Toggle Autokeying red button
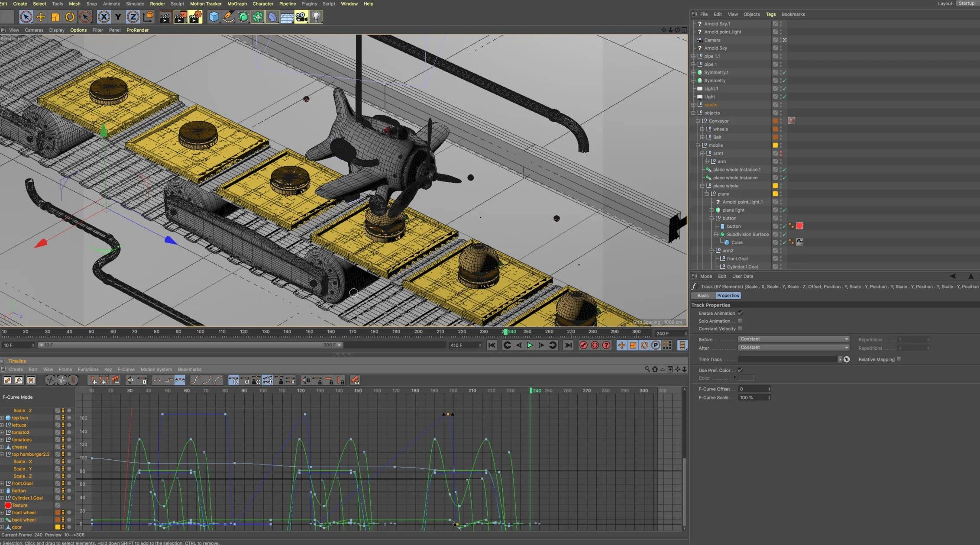 coord(595,345)
